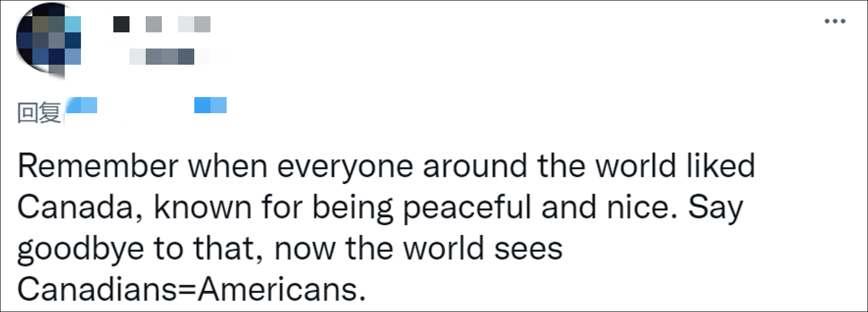Click the word "around" in the first line
The width and height of the screenshot is (868, 312).
(x=475, y=166)
